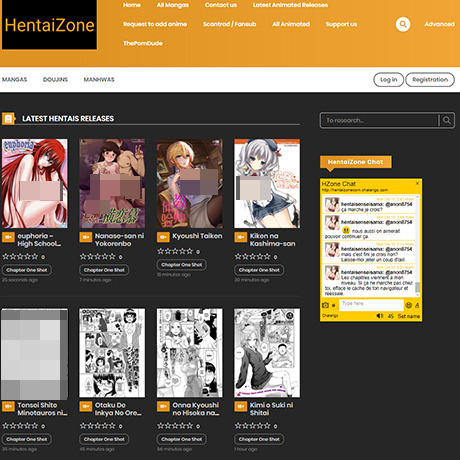Switch to the MANGAS tab
This screenshot has height=460, width=460.
(14, 80)
